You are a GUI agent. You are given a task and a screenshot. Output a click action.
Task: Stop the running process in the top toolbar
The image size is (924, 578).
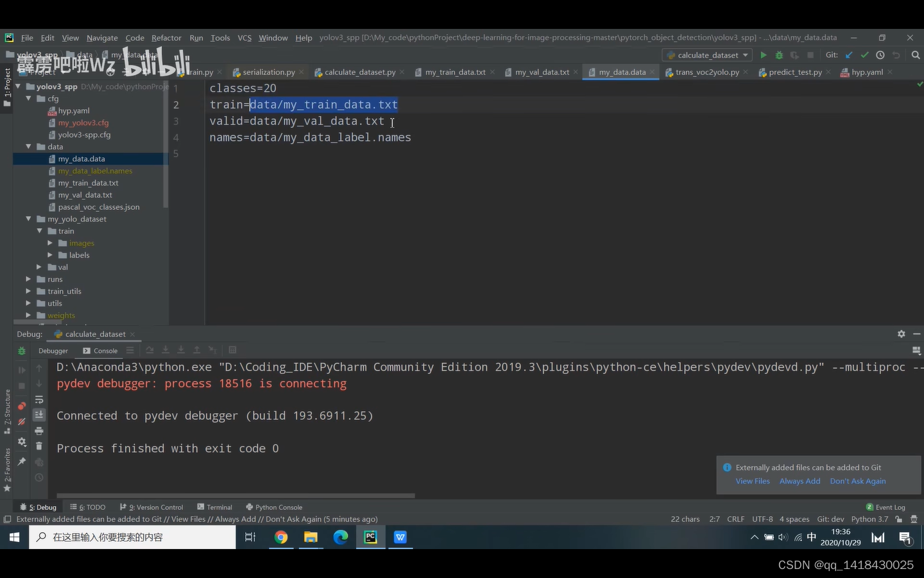click(810, 55)
